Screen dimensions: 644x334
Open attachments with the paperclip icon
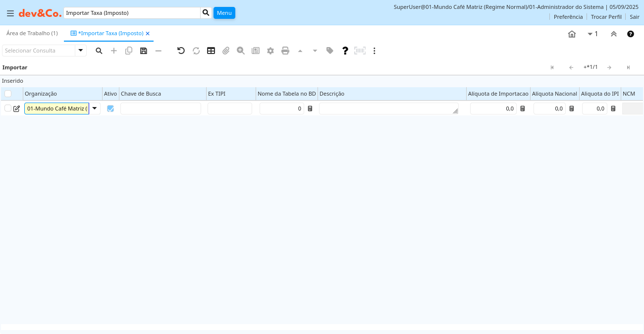(x=226, y=51)
